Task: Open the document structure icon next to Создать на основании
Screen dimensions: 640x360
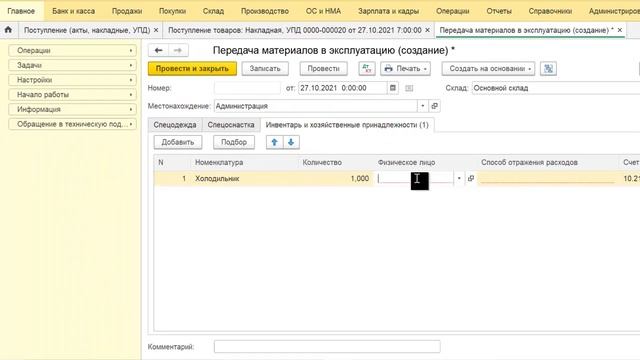Action: click(548, 69)
